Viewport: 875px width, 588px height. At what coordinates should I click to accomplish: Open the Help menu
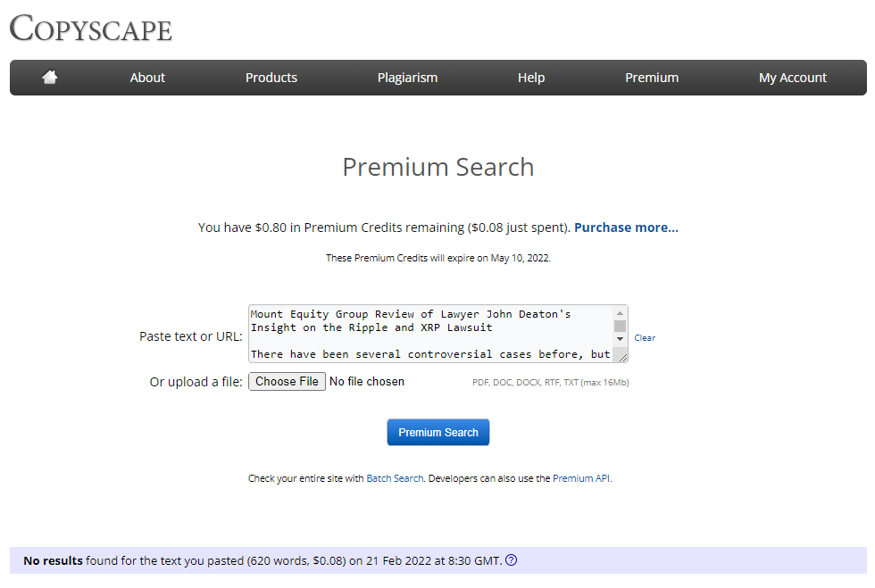click(531, 78)
